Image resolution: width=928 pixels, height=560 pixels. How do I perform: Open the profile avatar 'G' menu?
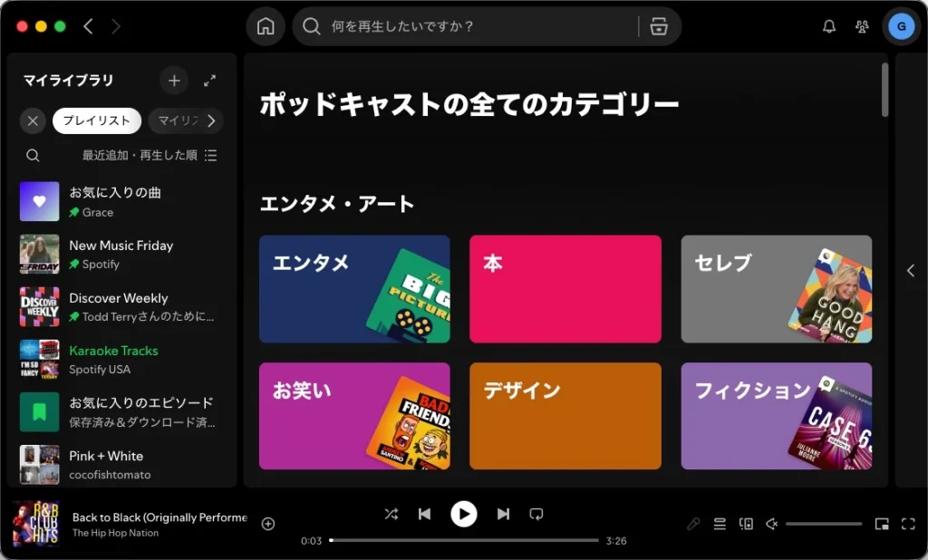(x=902, y=26)
